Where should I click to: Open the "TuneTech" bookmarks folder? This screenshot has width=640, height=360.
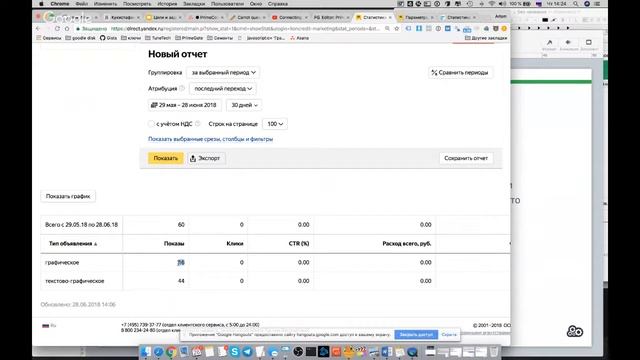(158, 38)
